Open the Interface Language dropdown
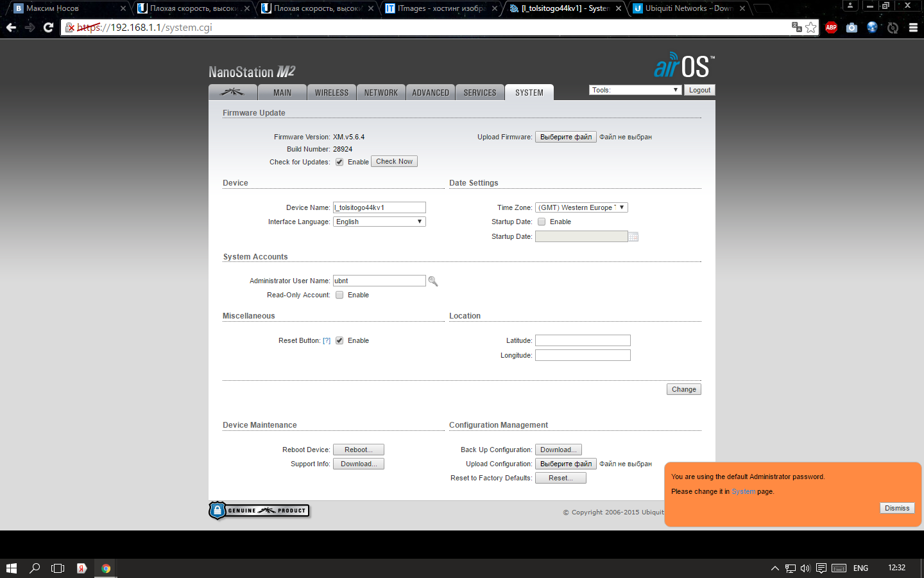924x578 pixels. click(x=379, y=222)
